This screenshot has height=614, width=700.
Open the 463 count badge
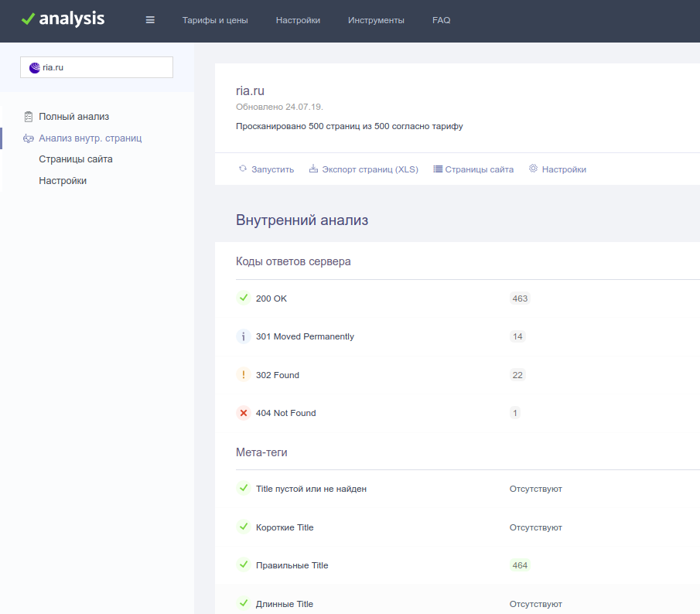520,298
